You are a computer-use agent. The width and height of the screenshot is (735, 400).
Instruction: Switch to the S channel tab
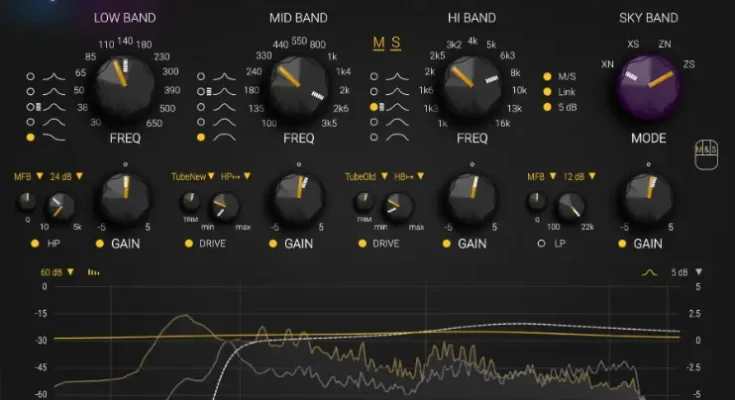(x=395, y=43)
